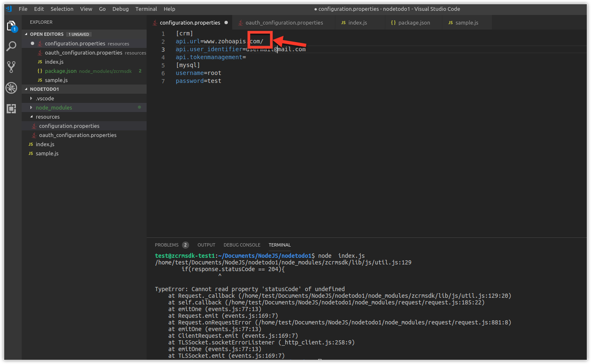This screenshot has width=591, height=364.
Task: Open the Extensions view icon
Action: [11, 108]
